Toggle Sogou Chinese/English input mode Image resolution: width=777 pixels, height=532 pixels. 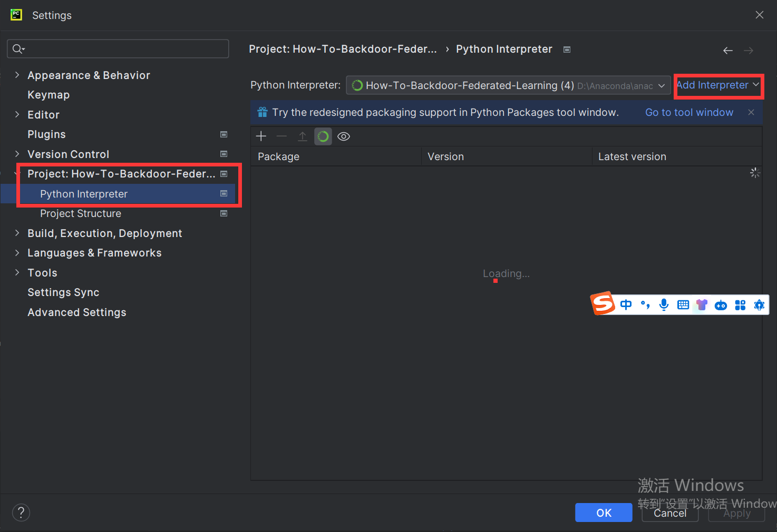pyautogui.click(x=626, y=305)
